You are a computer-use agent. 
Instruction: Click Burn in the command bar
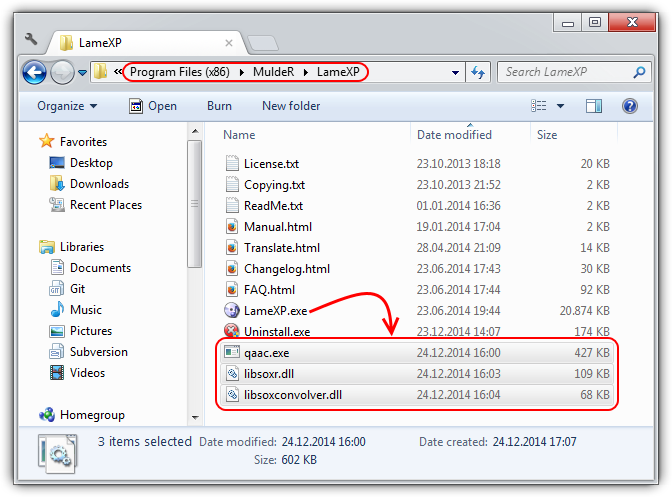click(x=219, y=106)
